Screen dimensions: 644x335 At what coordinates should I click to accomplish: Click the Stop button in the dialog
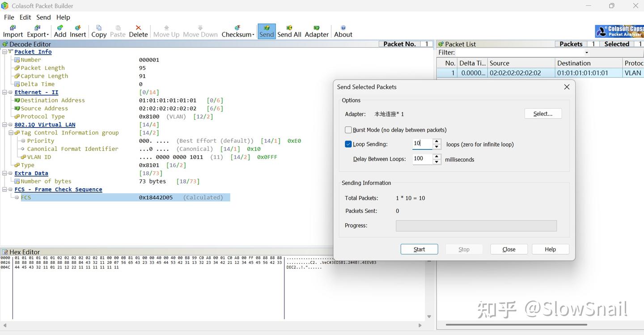pos(464,250)
